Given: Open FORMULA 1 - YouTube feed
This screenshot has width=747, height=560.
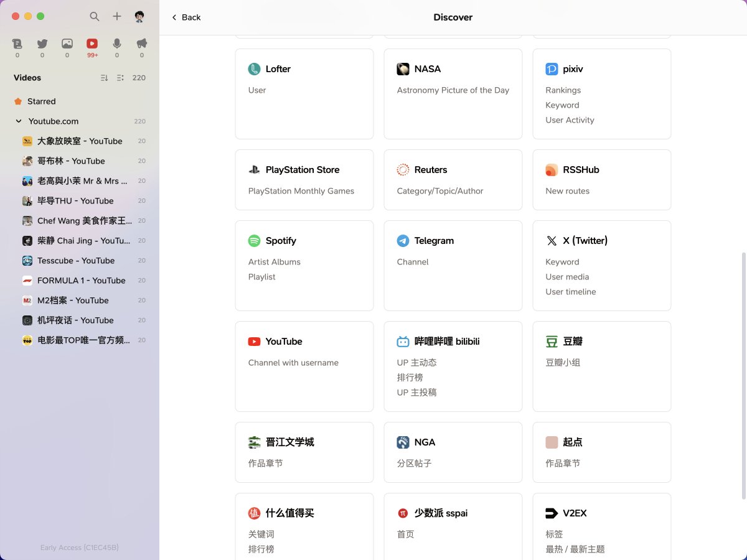Looking at the screenshot, I should (80, 281).
